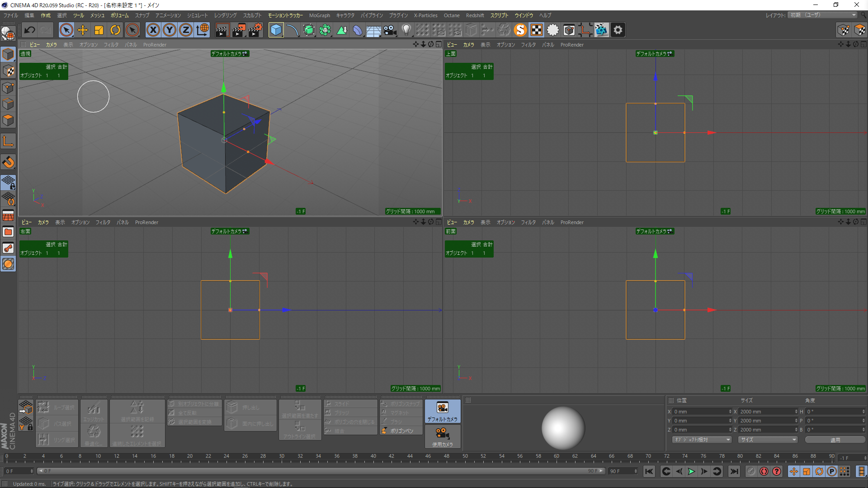Viewport: 868px width, 488px height.
Task: Select the Move tool in the top toolbar
Action: 83,30
